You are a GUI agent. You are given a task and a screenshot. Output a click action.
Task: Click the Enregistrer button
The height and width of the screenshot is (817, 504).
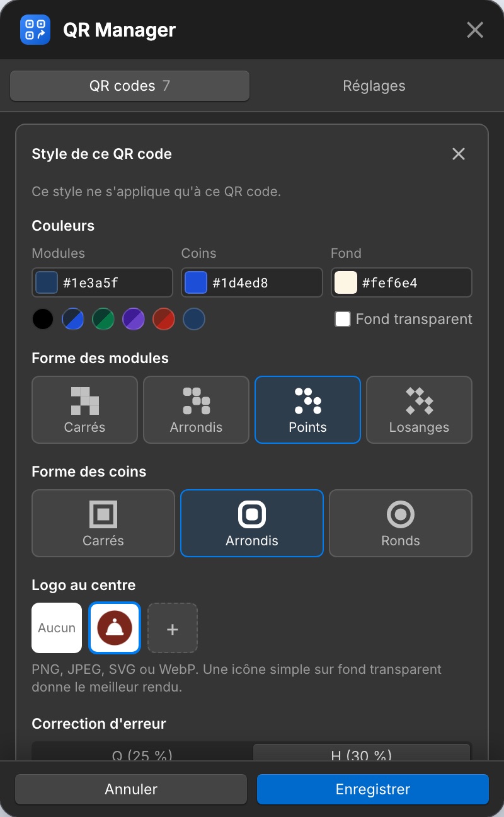pyautogui.click(x=373, y=789)
